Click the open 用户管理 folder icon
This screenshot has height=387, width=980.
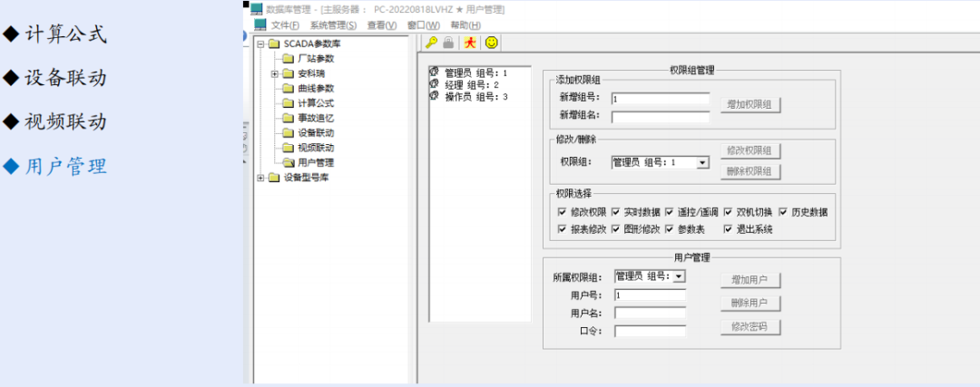click(x=289, y=162)
